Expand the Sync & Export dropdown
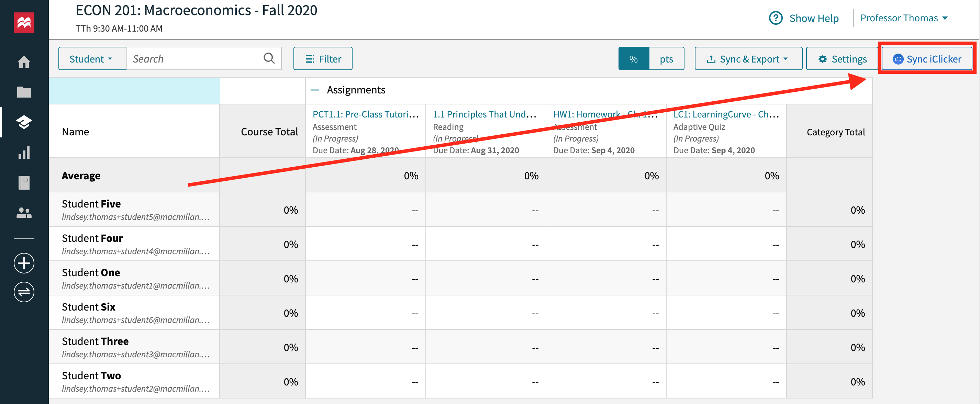Viewport: 980px width, 404px height. coord(748,59)
